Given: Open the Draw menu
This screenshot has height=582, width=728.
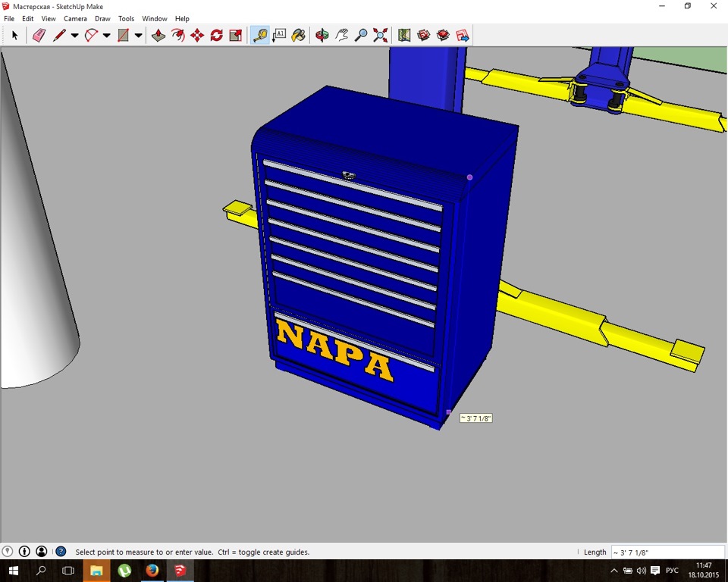Looking at the screenshot, I should click(102, 18).
